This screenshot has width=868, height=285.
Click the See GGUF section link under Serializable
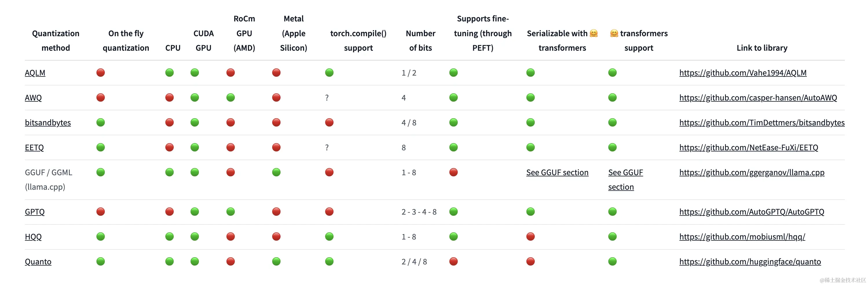coord(557,173)
